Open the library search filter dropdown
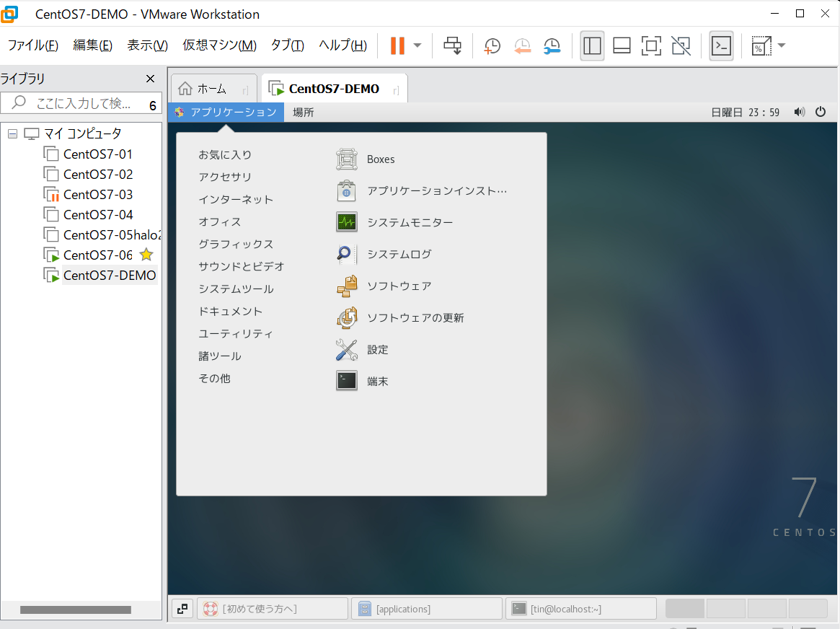Screen dimensions: 840x629 point(152,105)
